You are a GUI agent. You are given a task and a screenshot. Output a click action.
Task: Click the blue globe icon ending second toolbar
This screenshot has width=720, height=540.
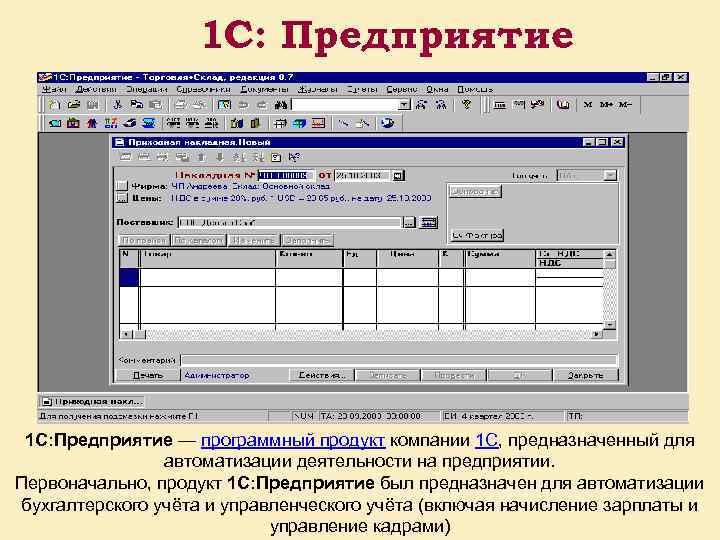click(388, 123)
